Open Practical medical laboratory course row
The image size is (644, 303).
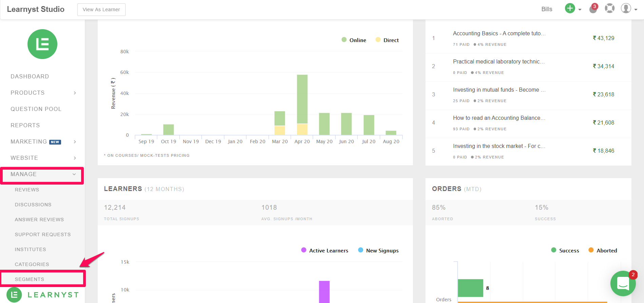pyautogui.click(x=528, y=67)
